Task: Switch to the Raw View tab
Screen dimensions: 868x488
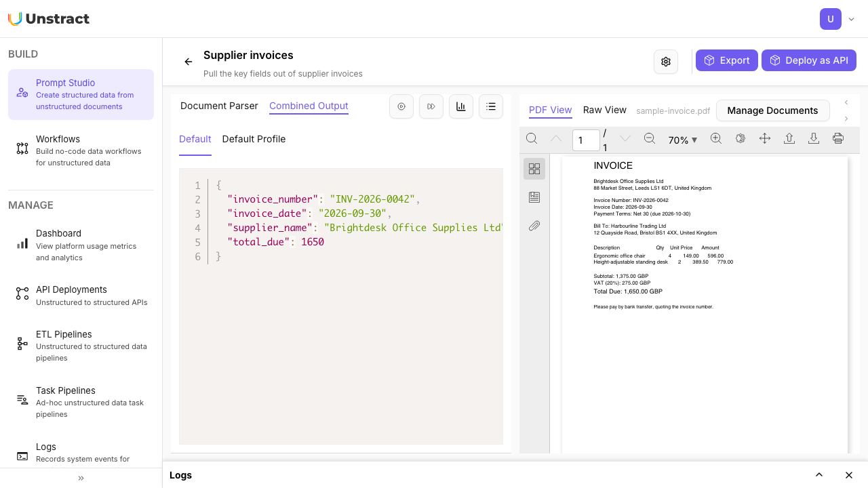Action: [605, 110]
